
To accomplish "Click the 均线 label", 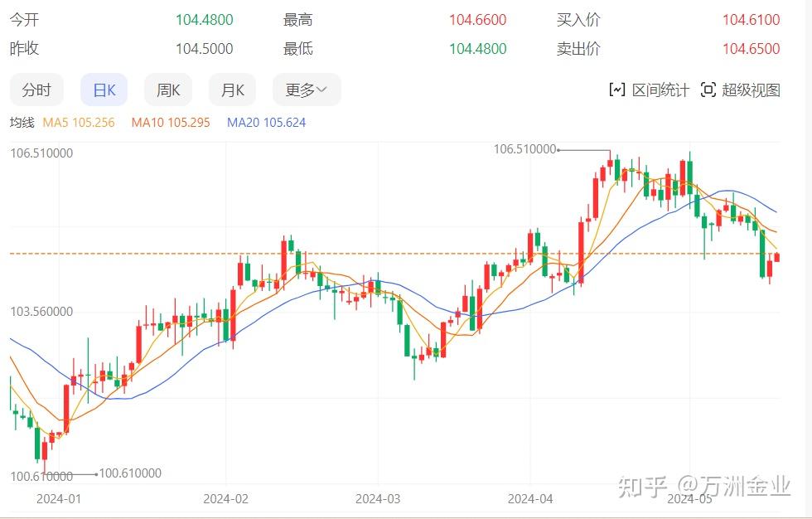I will click(x=22, y=123).
